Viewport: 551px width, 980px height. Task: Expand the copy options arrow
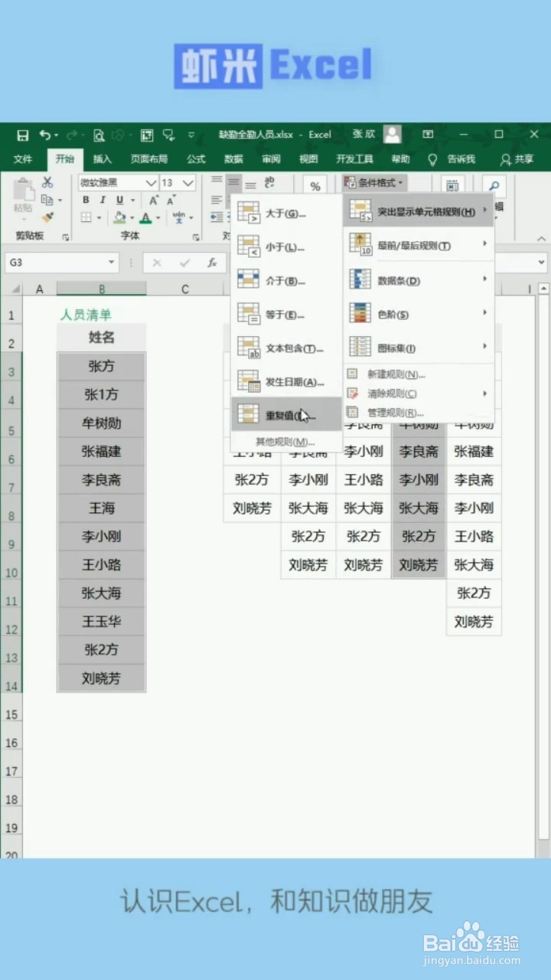[60, 201]
